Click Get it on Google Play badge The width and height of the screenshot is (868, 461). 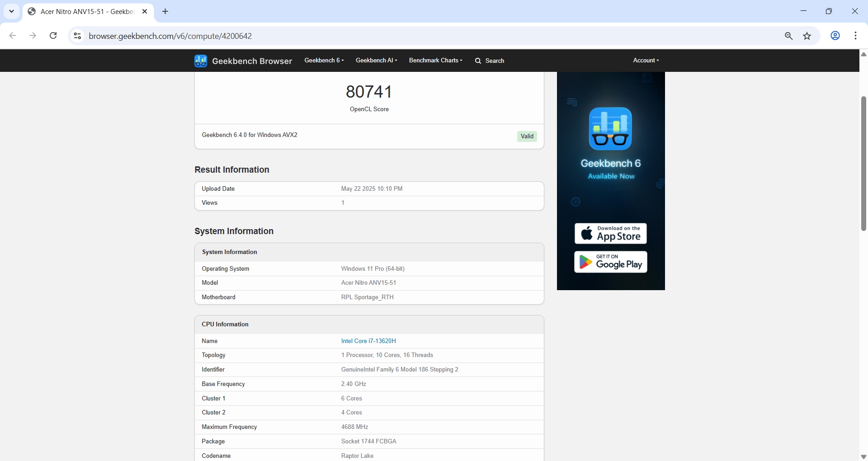coord(611,262)
